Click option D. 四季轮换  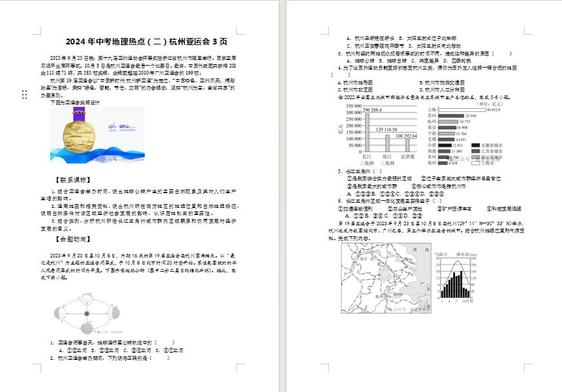click(x=457, y=61)
